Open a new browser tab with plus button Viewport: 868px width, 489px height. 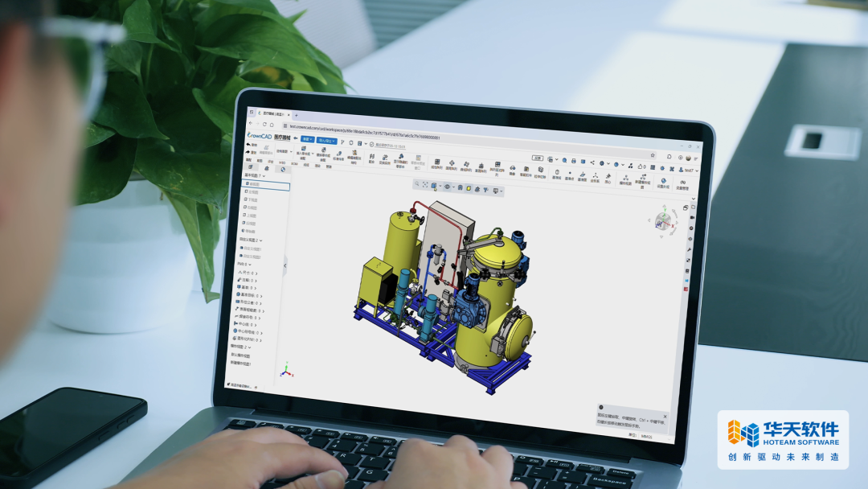click(x=296, y=115)
